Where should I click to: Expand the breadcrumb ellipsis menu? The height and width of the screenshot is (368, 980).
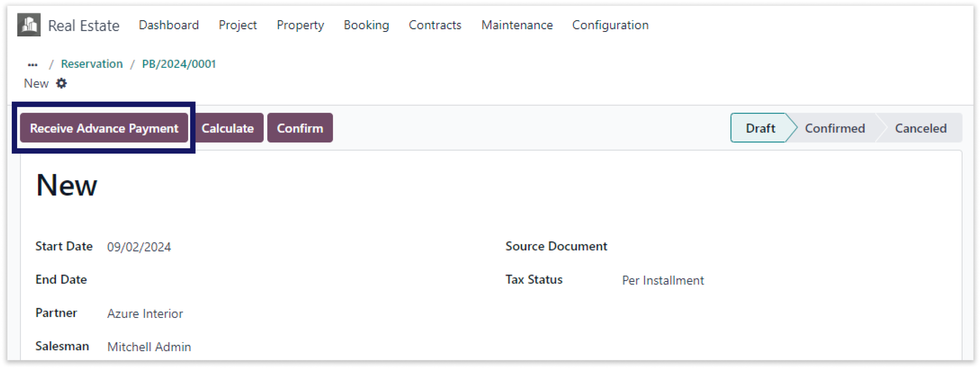[x=33, y=64]
